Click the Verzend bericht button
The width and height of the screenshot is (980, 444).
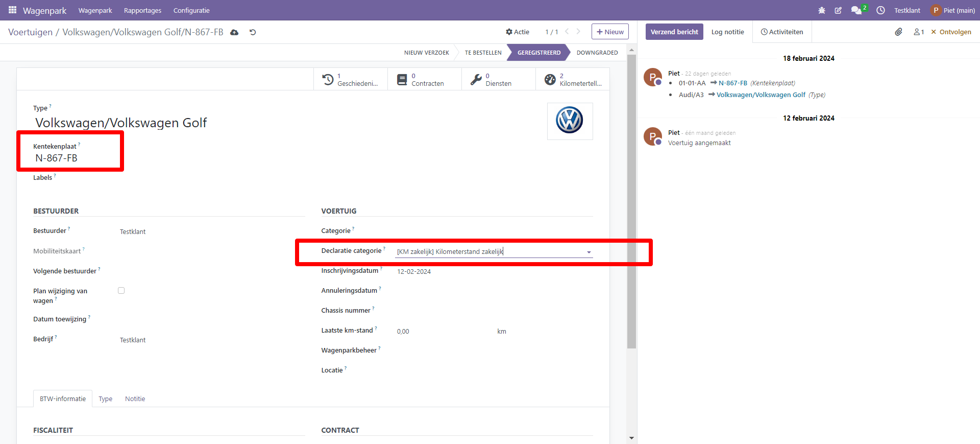pos(674,32)
